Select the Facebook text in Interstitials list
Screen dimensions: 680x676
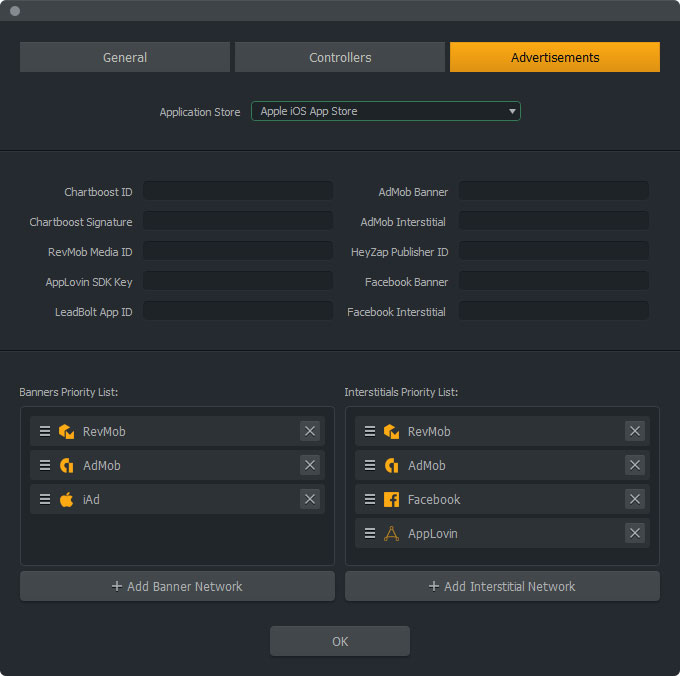[x=434, y=500]
